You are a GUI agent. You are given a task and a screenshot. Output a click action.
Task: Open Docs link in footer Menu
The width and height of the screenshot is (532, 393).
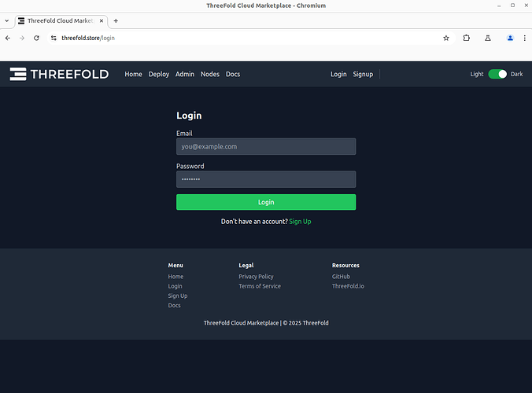[174, 305]
